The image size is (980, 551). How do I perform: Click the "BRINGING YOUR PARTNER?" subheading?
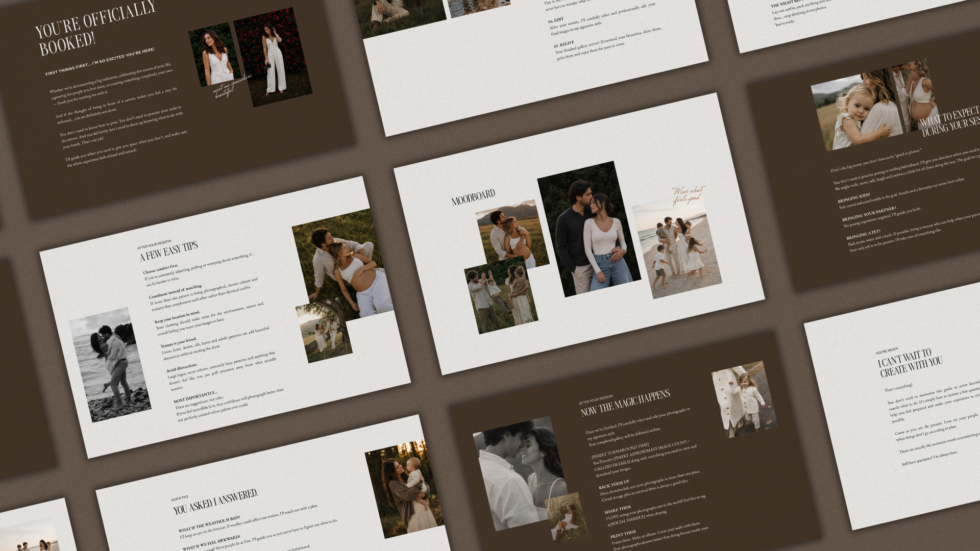click(x=869, y=215)
